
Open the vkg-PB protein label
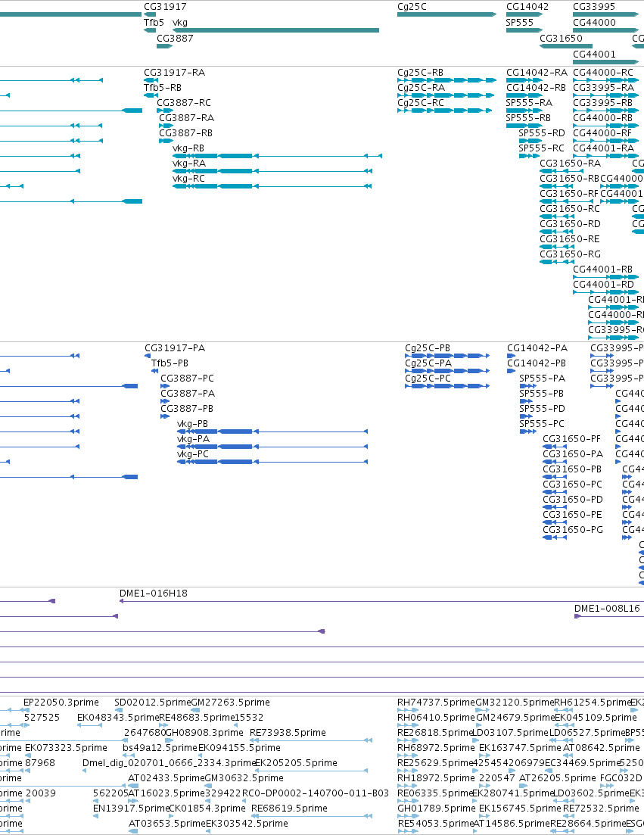coord(192,424)
